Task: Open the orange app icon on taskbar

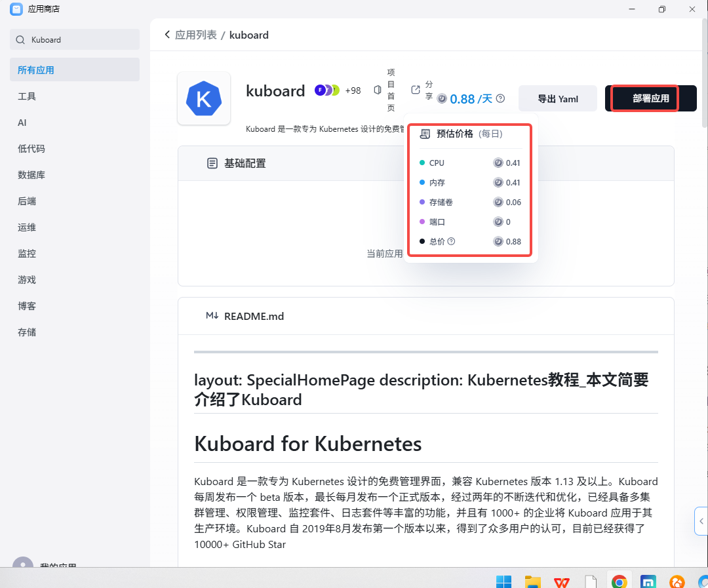Action: tap(677, 581)
